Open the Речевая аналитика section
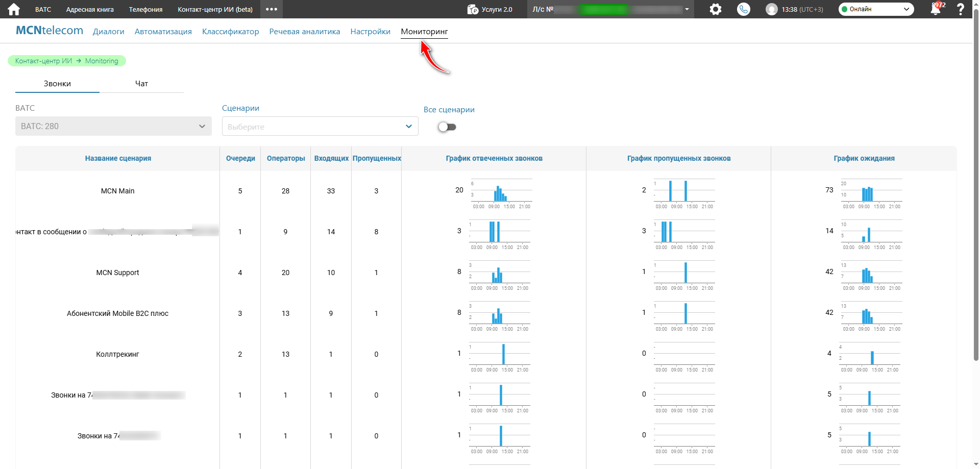This screenshot has height=469, width=980. point(305,32)
